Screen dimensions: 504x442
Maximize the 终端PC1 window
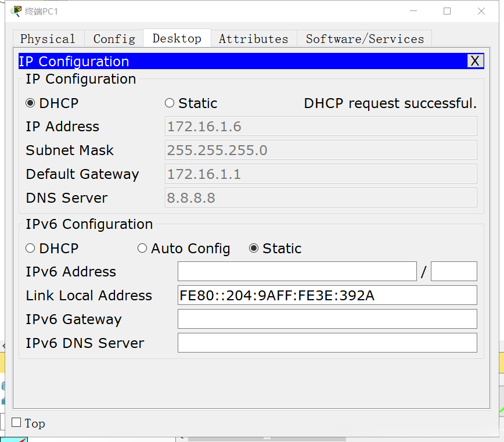pyautogui.click(x=447, y=11)
